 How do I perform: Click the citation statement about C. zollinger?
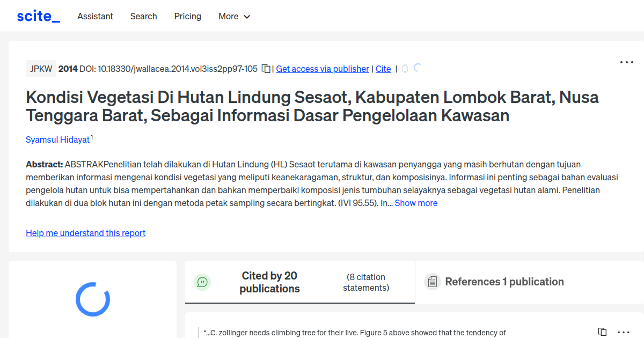[356, 333]
